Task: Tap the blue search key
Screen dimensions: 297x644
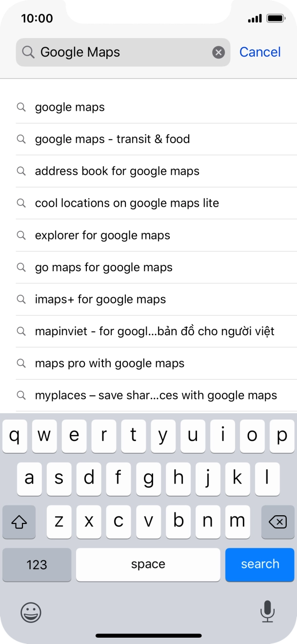Action: pyautogui.click(x=259, y=564)
